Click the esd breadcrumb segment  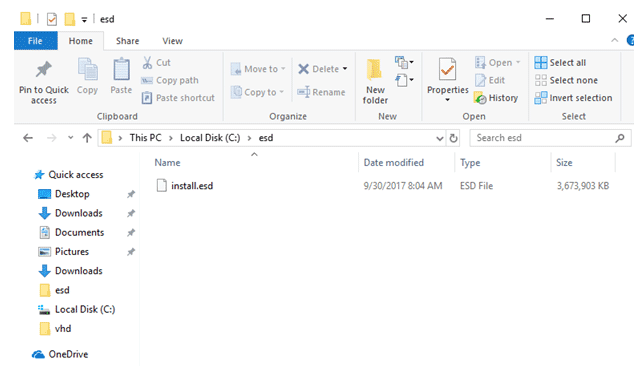pyautogui.click(x=266, y=138)
